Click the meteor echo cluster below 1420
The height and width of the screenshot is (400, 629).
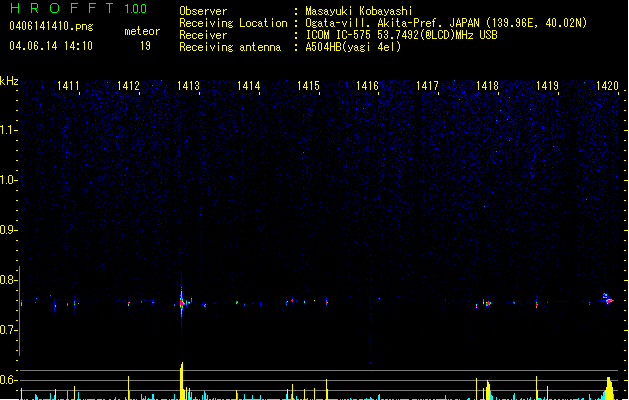coord(607,299)
